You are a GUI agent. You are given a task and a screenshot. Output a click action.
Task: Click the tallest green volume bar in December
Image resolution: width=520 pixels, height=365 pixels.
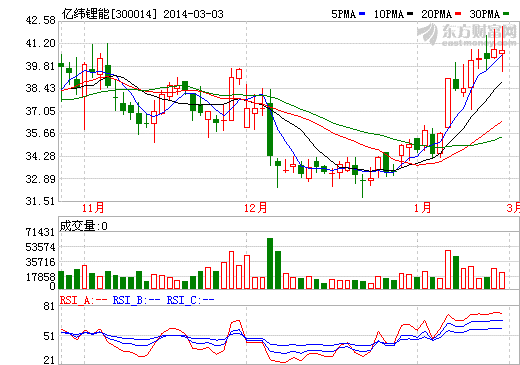tap(270, 263)
